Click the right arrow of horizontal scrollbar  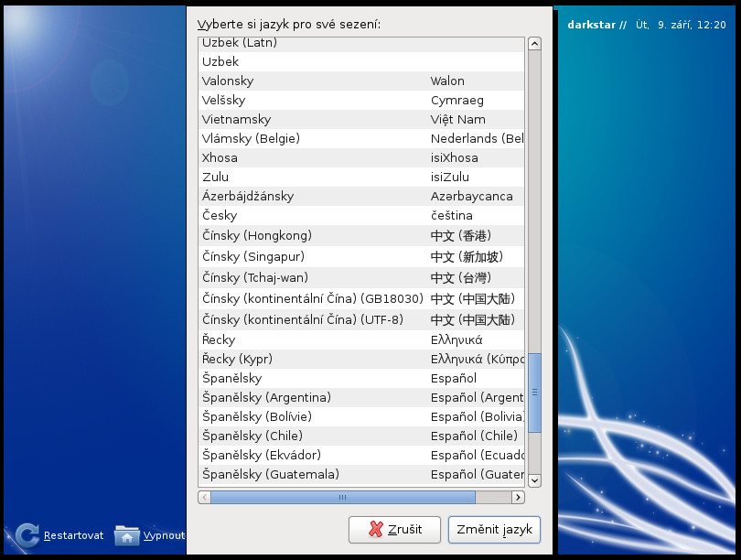click(x=519, y=497)
